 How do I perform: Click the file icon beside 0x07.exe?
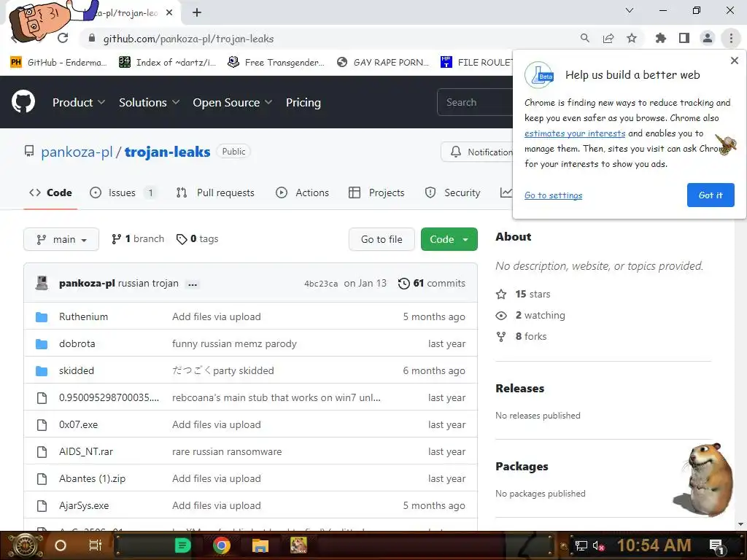42,425
